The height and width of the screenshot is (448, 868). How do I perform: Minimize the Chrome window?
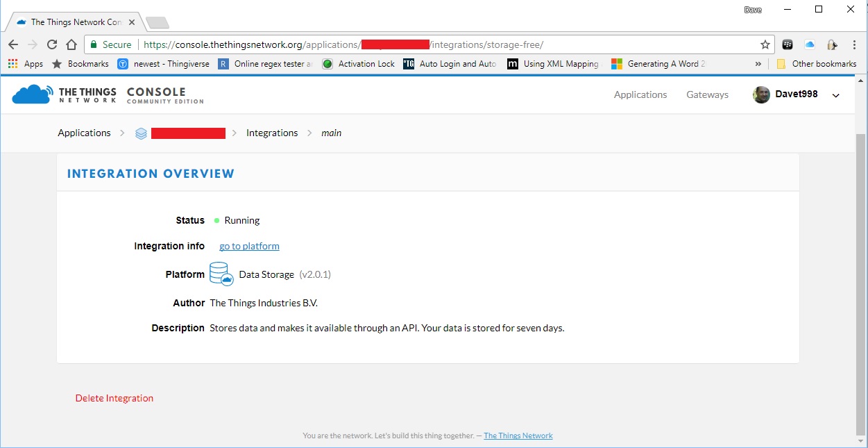pos(787,10)
